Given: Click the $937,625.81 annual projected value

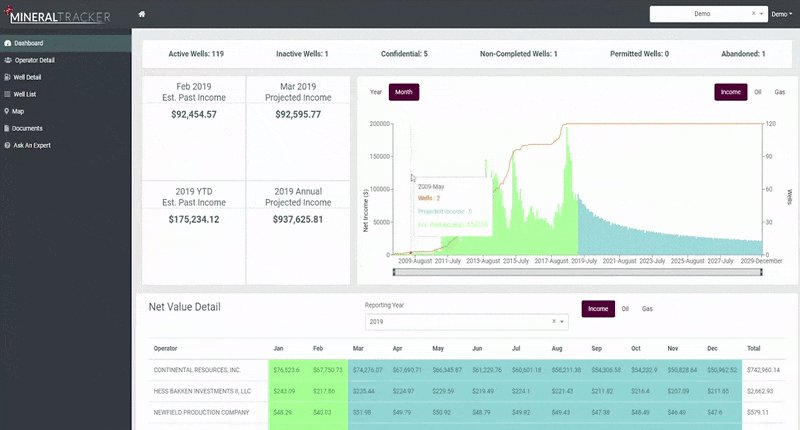Looking at the screenshot, I should [298, 220].
